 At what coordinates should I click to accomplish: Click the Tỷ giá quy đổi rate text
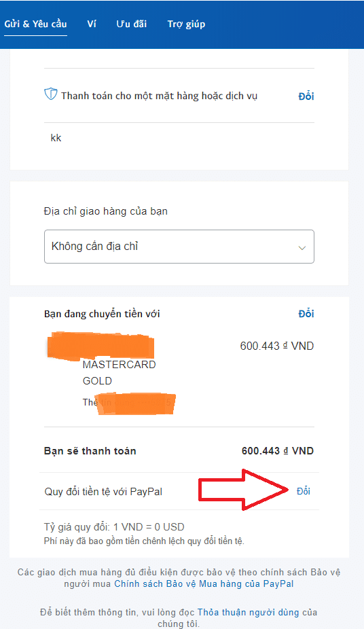pyautogui.click(x=114, y=526)
